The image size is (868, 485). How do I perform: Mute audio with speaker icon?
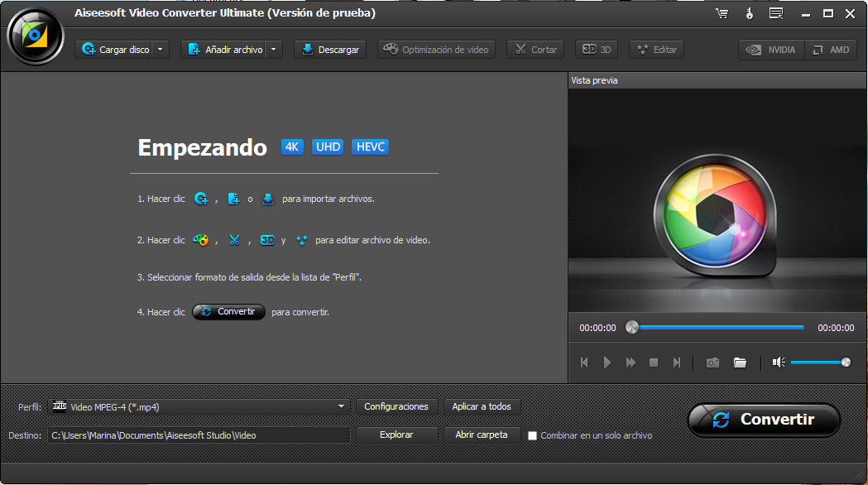(779, 362)
